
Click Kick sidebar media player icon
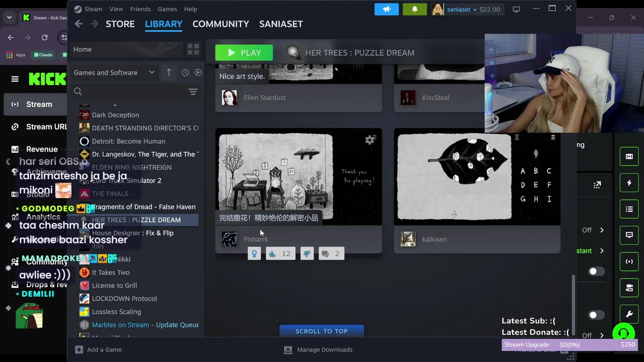click(629, 156)
